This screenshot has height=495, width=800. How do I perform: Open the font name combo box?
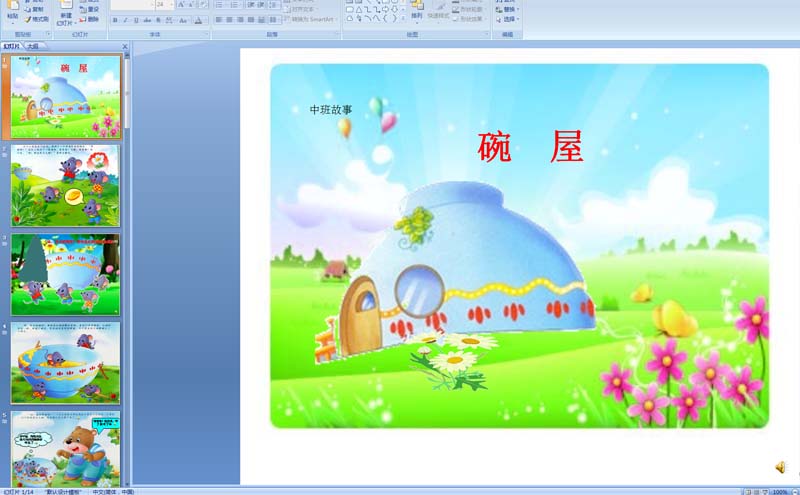132,5
